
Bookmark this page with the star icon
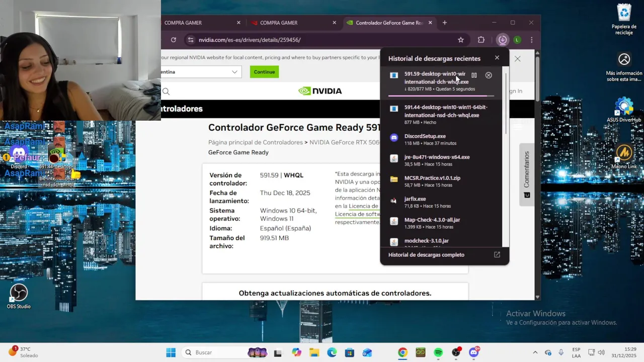461,40
